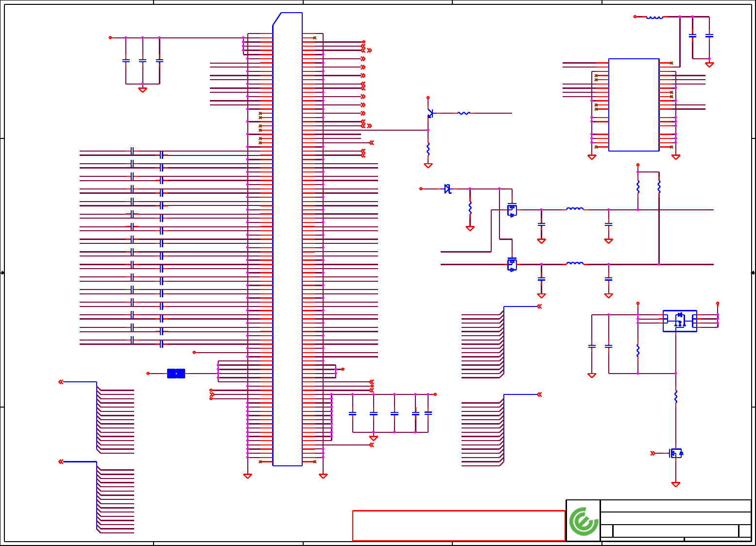
Task: Select the blue IC rectangle at top right
Action: (634, 105)
